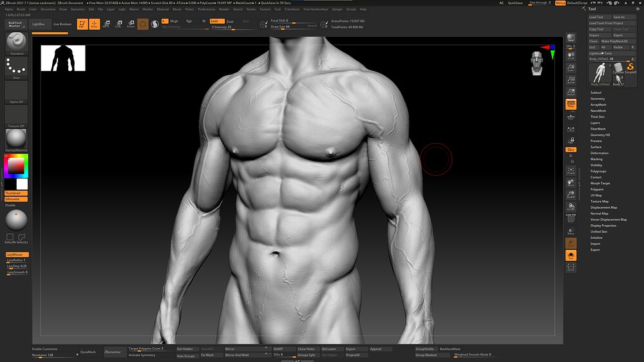The height and width of the screenshot is (362, 644).
Task: Open the Preferences menu
Action: pos(206,9)
